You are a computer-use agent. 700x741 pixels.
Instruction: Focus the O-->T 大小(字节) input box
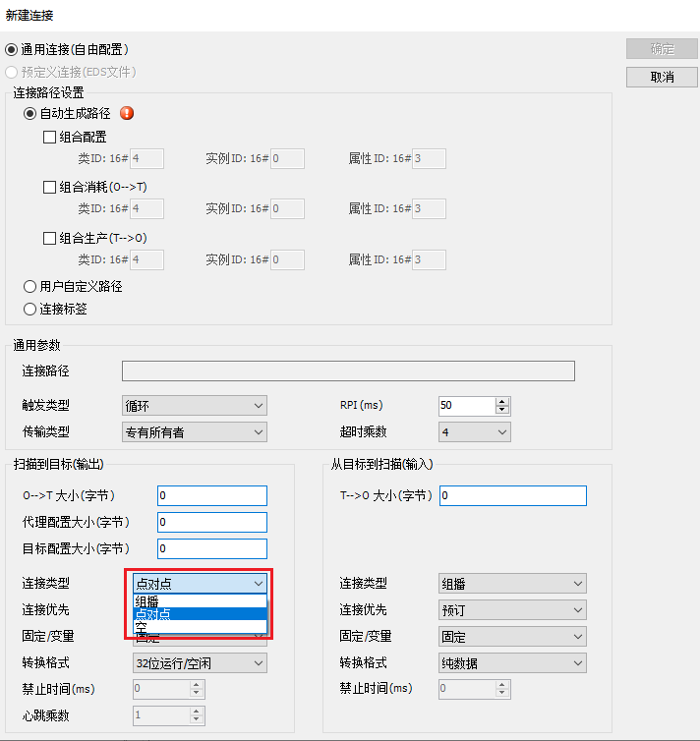(x=211, y=495)
